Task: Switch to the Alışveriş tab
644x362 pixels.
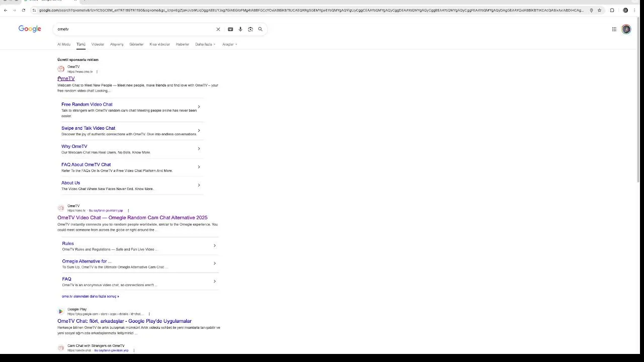Action: coord(117,44)
